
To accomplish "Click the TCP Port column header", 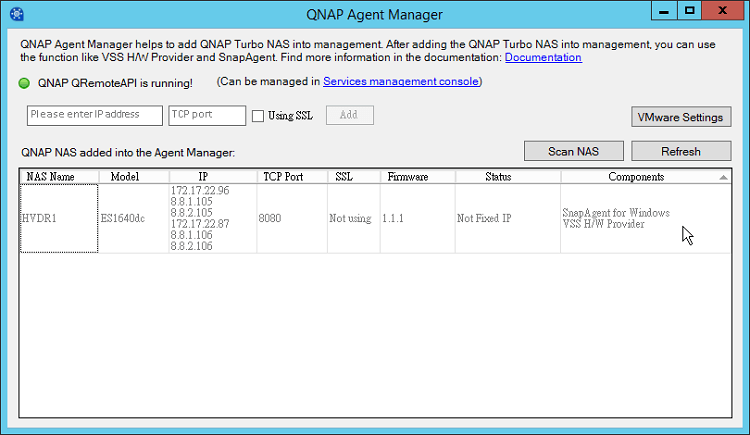I will click(x=283, y=177).
